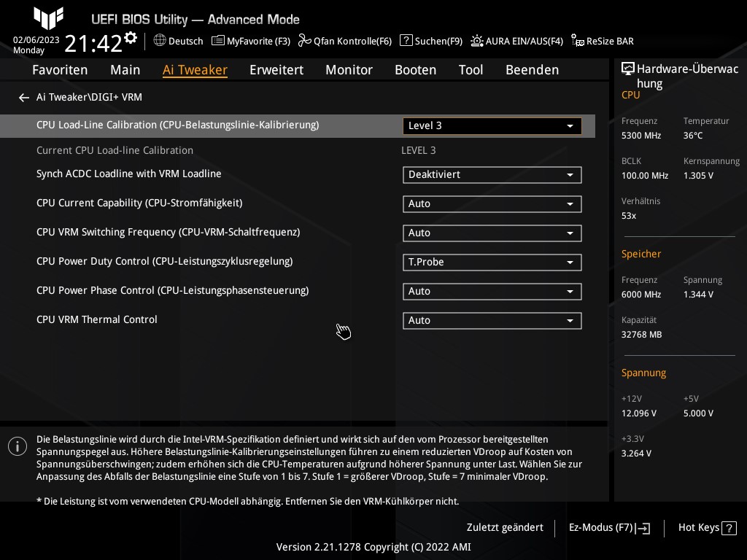The width and height of the screenshot is (747, 560).
Task: Open the Beenden tab
Action: [532, 70]
